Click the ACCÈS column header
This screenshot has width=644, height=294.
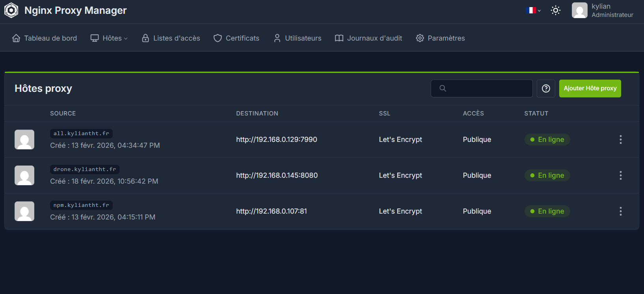point(473,114)
